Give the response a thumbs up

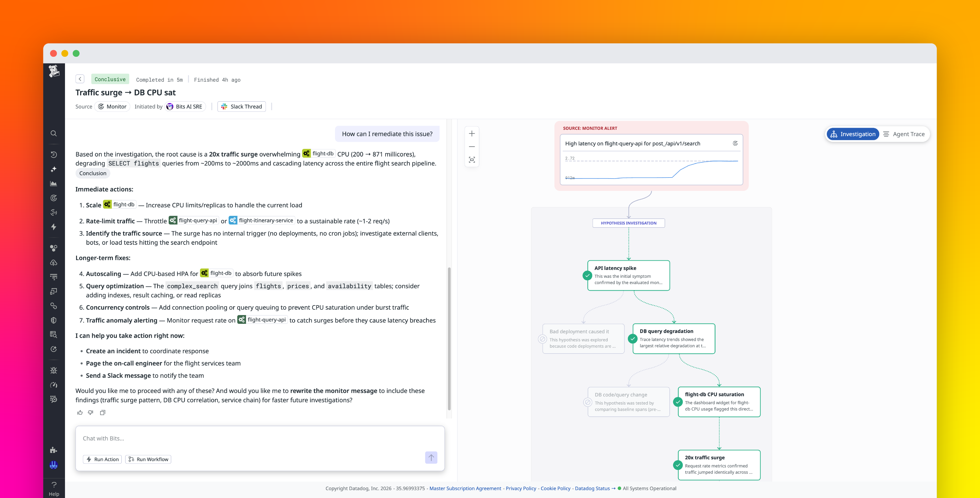[x=80, y=412]
